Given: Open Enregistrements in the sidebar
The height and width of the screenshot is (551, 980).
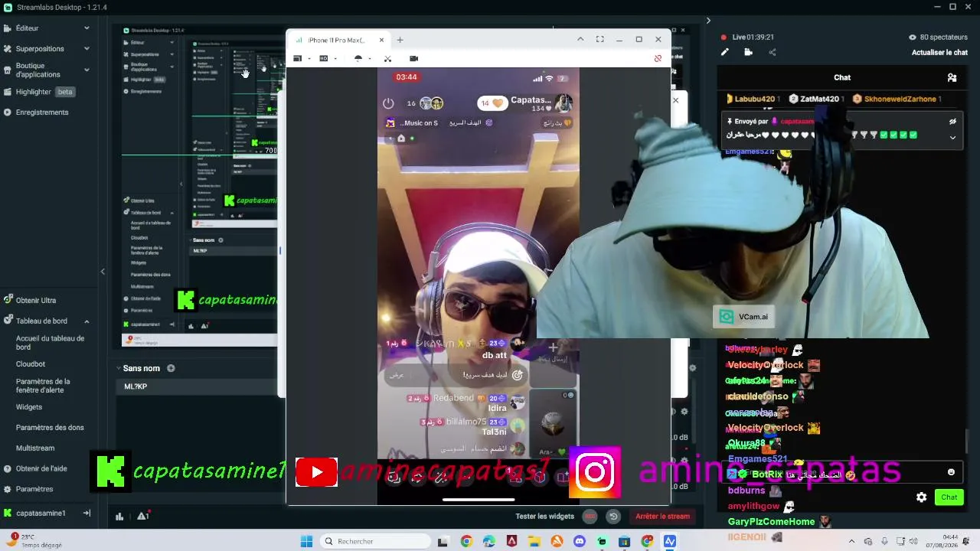Looking at the screenshot, I should point(42,112).
